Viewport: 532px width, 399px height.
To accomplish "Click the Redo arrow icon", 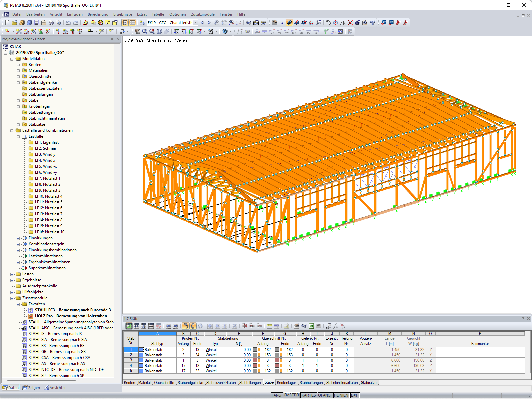I will 76,23.
